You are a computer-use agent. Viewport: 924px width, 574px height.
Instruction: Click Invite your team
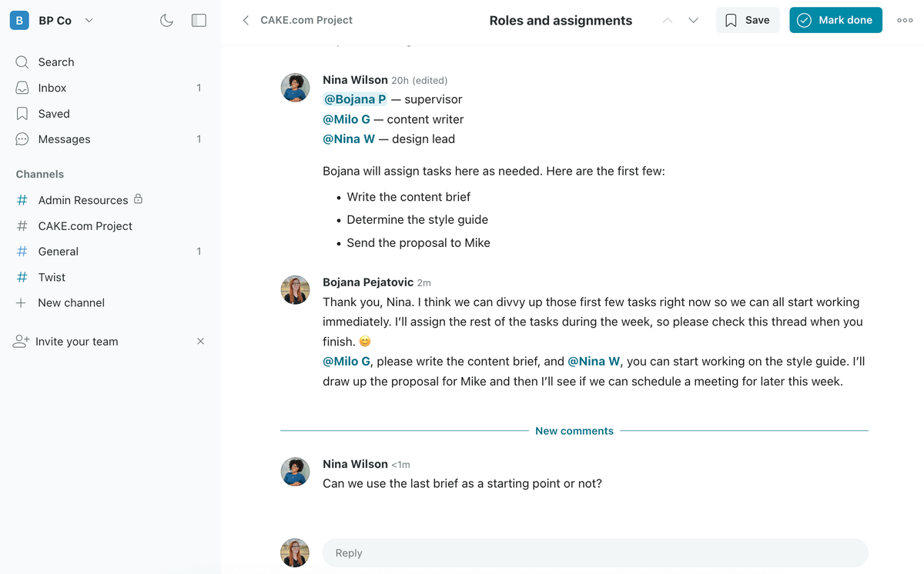click(76, 342)
